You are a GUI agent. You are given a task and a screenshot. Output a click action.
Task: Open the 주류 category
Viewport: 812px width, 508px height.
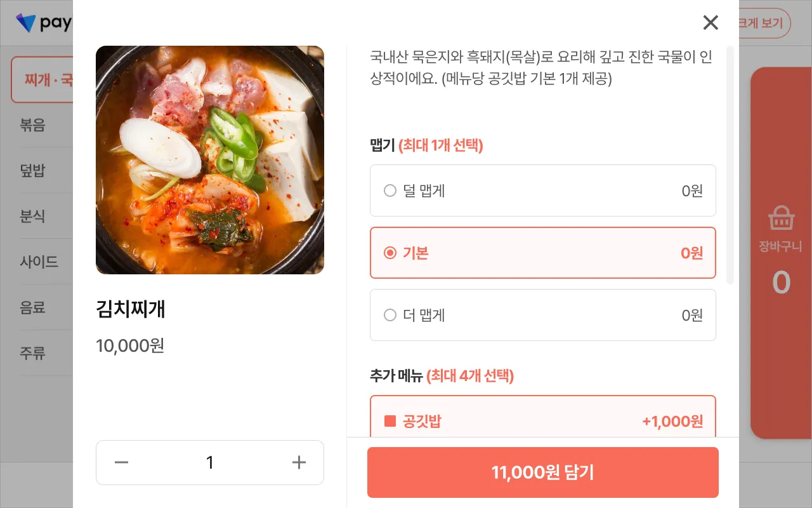click(x=33, y=353)
